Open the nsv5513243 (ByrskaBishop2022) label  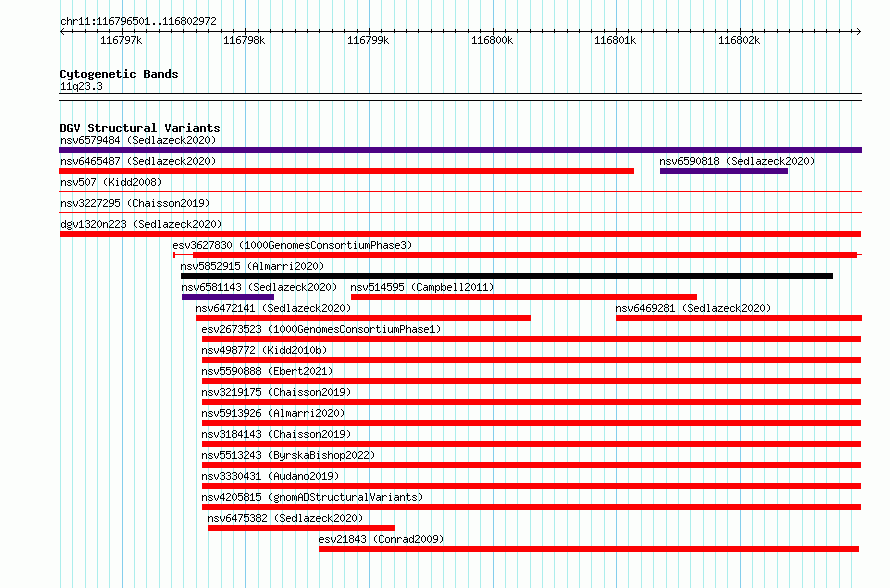click(x=288, y=455)
